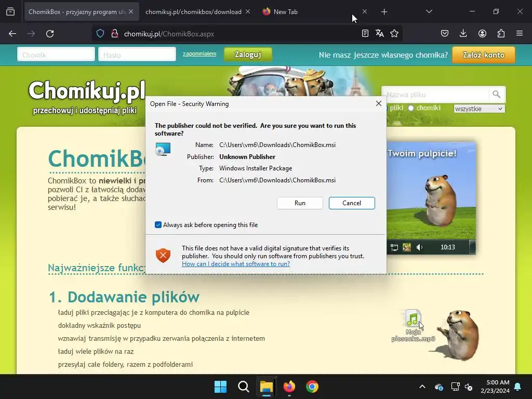Open the notifications bell

[x=518, y=387]
